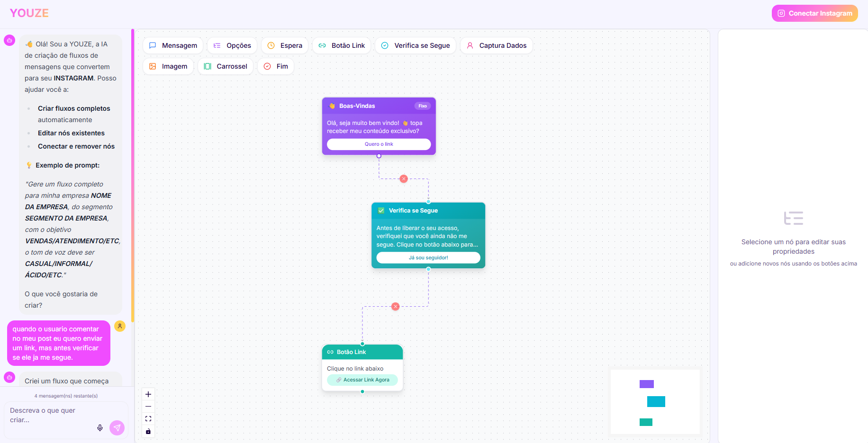
Task: Click the Botão Link top input handle
Action: point(362,344)
